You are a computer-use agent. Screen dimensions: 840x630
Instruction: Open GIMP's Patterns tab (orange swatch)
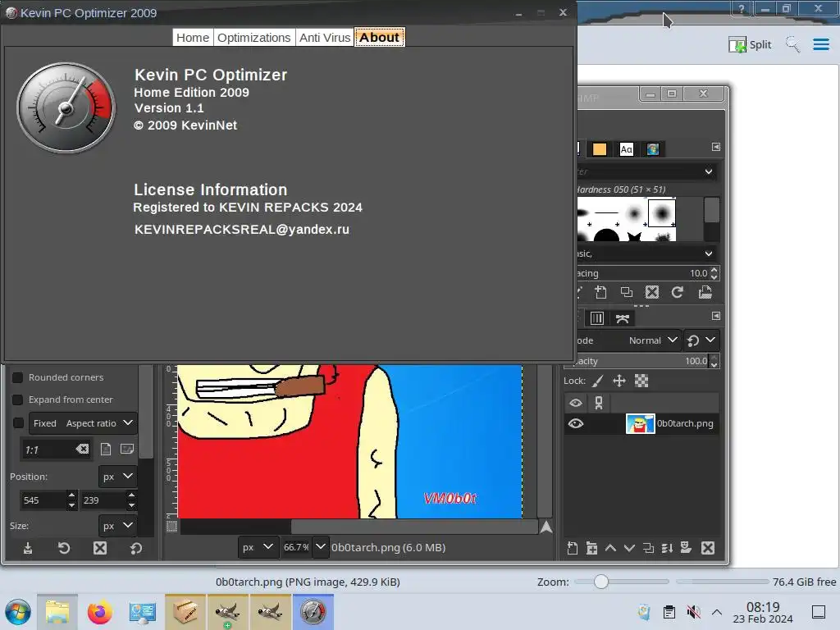coord(600,149)
